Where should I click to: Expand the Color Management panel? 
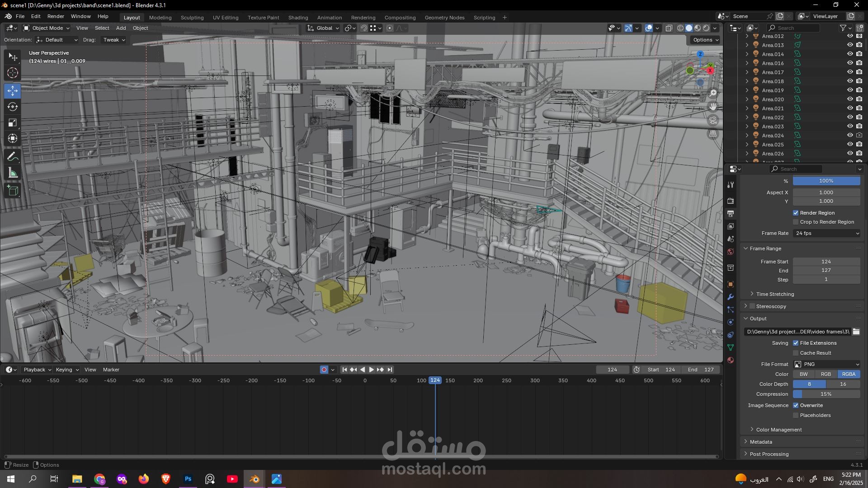[778, 430]
